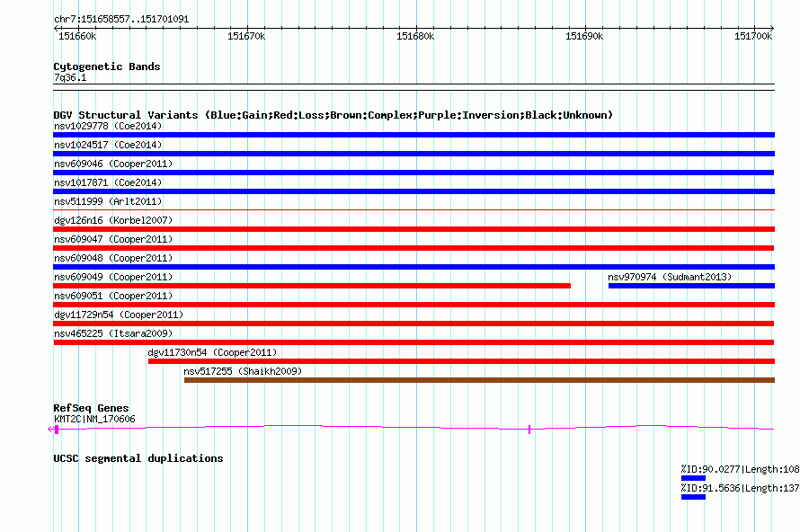The image size is (800, 532).
Task: Click the nsv609047 (Cooper2011) label
Action: pos(113,239)
